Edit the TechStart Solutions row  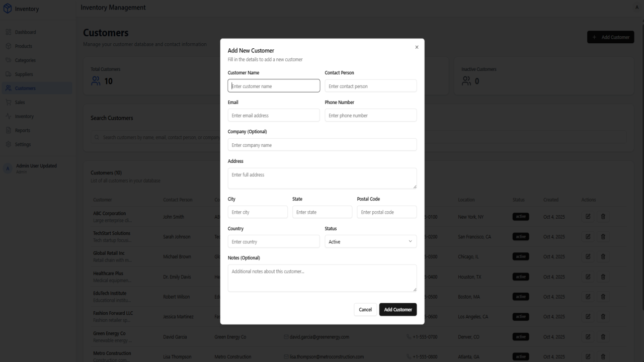(x=588, y=236)
